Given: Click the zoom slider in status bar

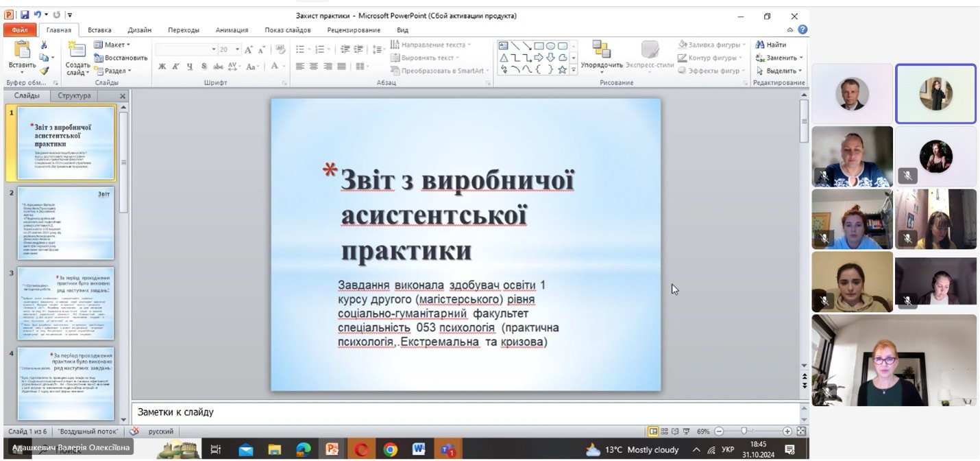Looking at the screenshot, I should pos(744,432).
